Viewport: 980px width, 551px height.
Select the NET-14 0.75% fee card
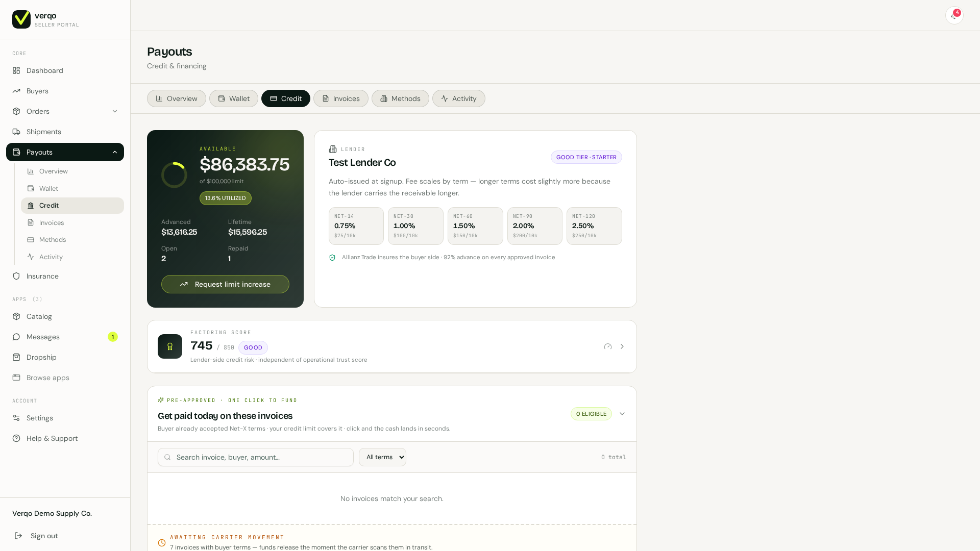click(x=356, y=226)
